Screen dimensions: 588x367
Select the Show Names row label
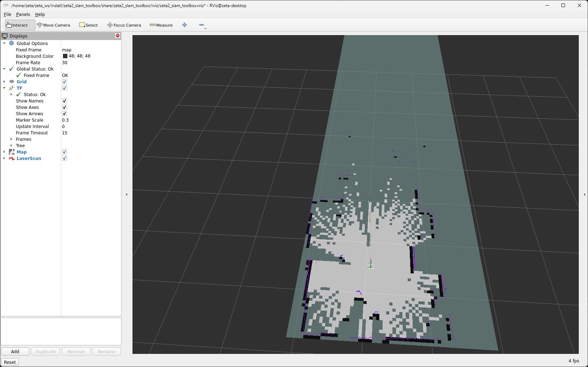point(30,101)
